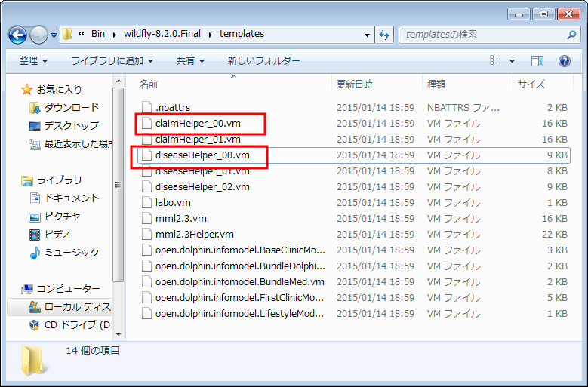Viewport: 588px width, 387px height.
Task: Click NBATTRS ファ... type cell
Action: pos(463,108)
